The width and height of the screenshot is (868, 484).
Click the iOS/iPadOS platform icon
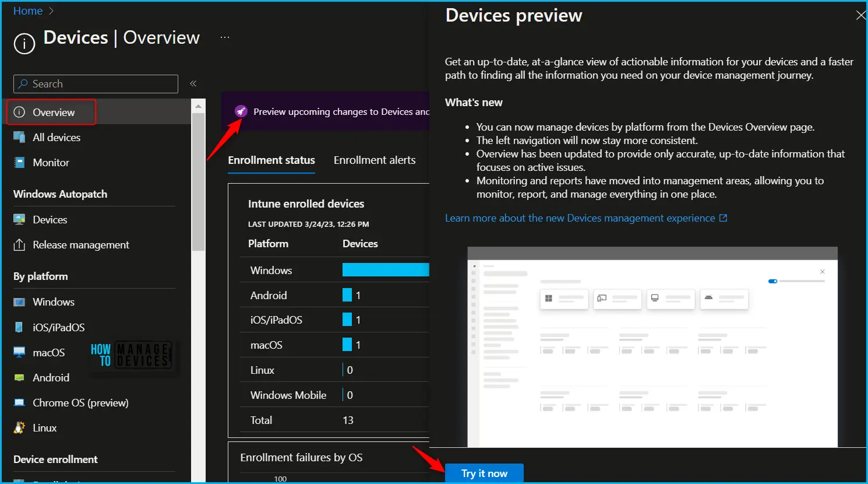click(19, 327)
